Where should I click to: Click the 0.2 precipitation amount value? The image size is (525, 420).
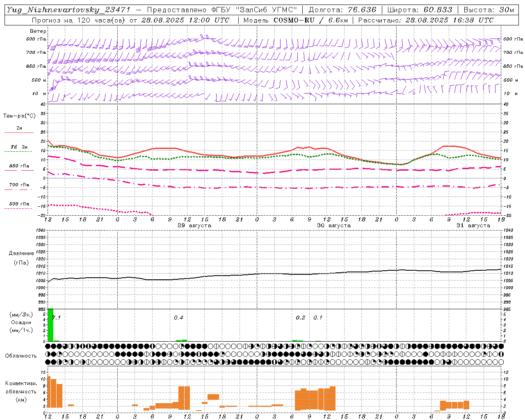(301, 317)
